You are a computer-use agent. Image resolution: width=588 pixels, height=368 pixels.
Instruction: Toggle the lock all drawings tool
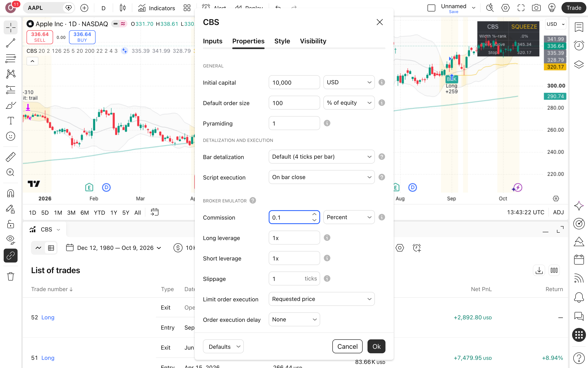pyautogui.click(x=10, y=224)
